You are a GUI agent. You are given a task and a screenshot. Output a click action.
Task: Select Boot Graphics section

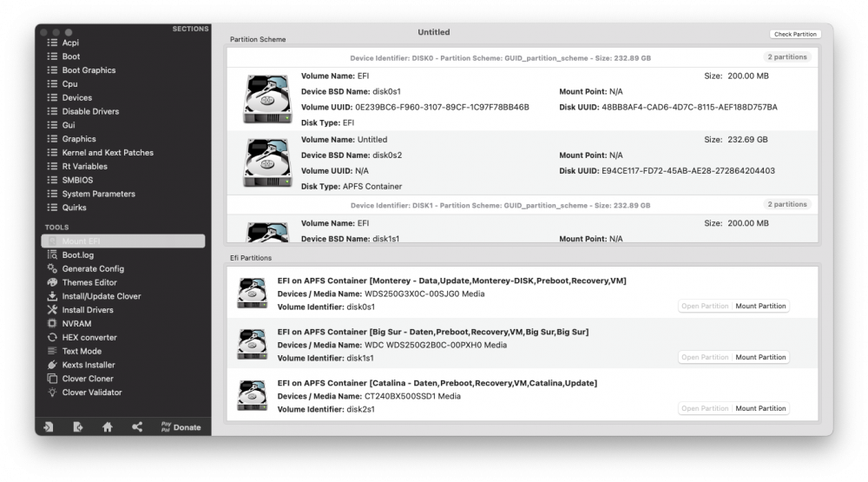[x=89, y=70]
